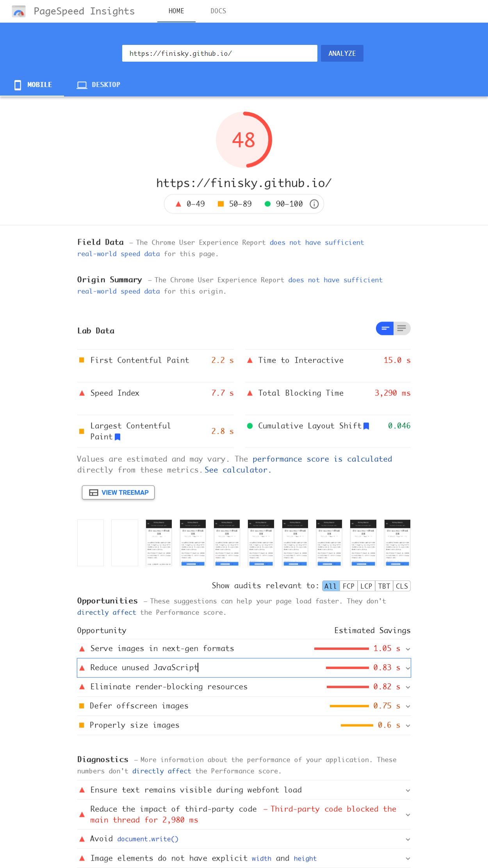The image size is (488, 868).
Task: Click the PageSpeed Insights logo icon
Action: pyautogui.click(x=19, y=11)
